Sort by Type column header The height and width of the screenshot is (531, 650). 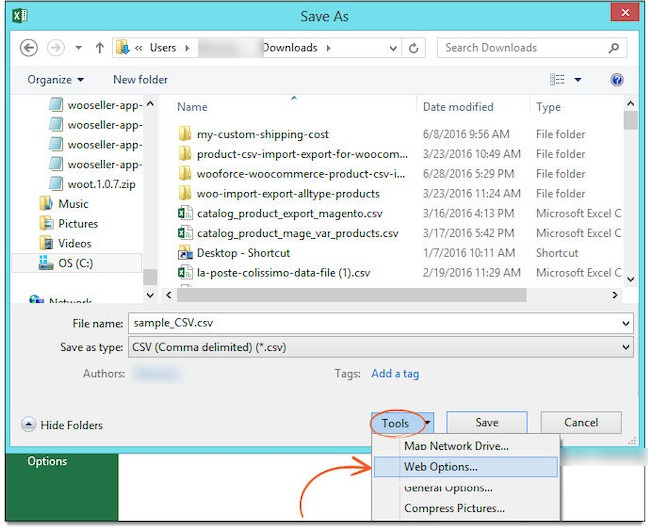click(x=548, y=107)
